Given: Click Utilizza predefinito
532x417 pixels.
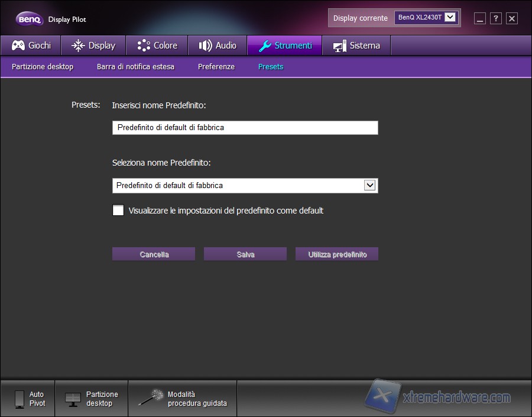Looking at the screenshot, I should 336,254.
